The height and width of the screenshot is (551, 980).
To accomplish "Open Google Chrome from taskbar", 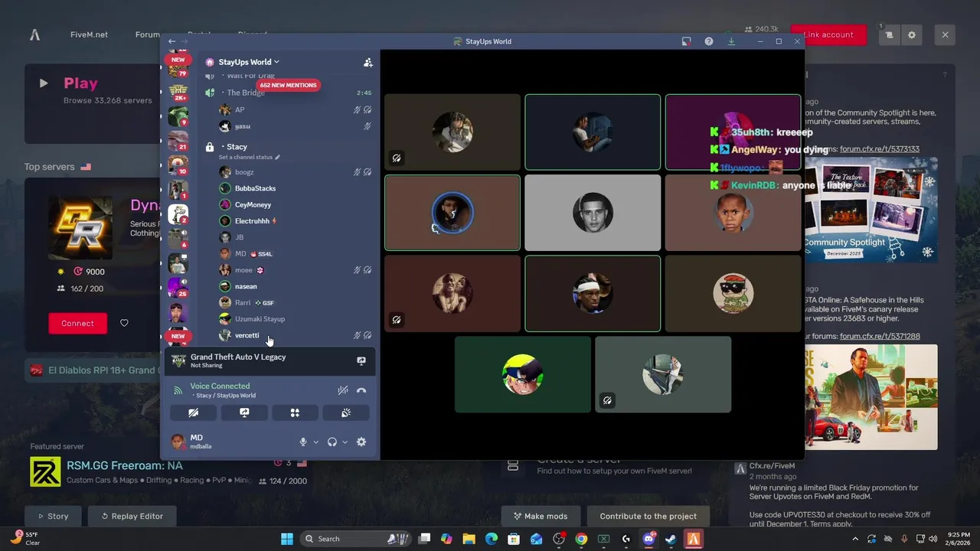I will tap(581, 539).
